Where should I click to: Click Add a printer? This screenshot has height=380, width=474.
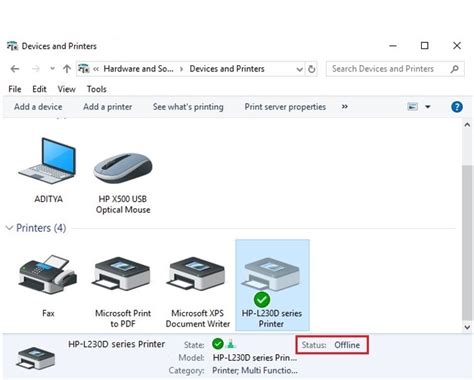108,107
